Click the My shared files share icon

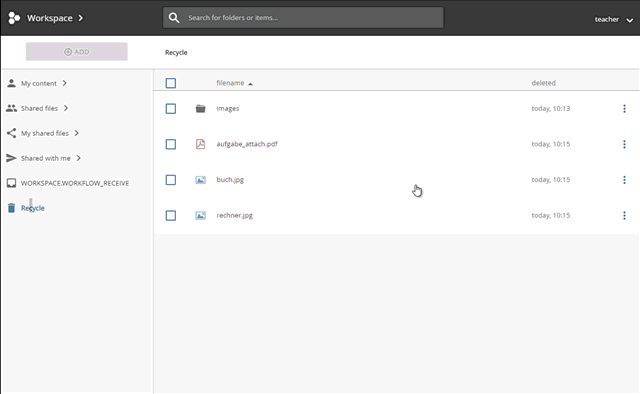coord(11,133)
